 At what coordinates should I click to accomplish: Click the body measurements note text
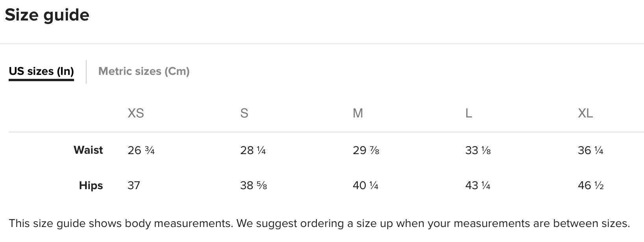coord(319,223)
